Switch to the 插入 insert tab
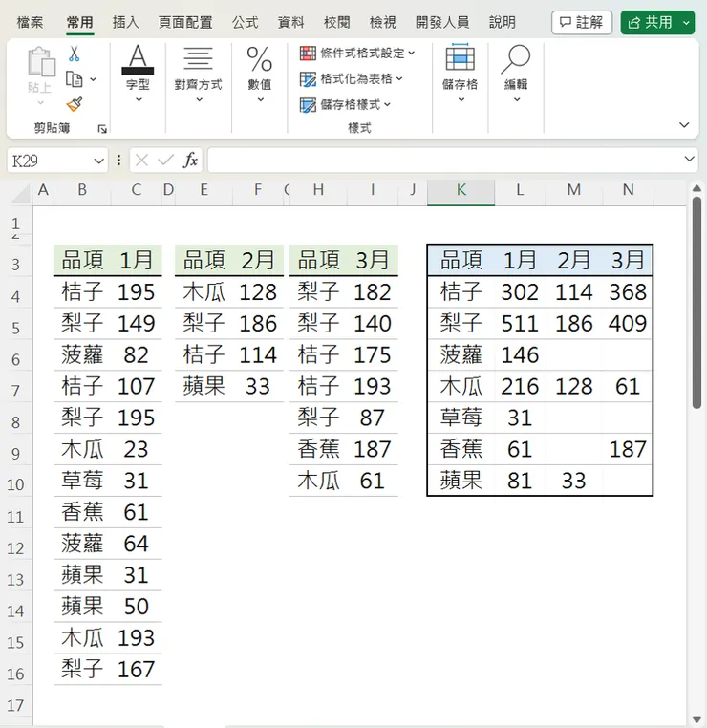The width and height of the screenshot is (707, 728). 125,22
